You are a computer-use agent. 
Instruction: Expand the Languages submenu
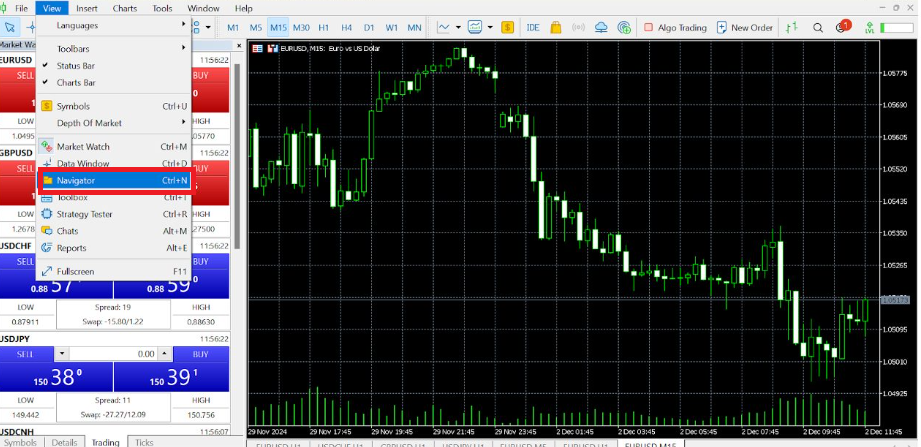tap(114, 25)
